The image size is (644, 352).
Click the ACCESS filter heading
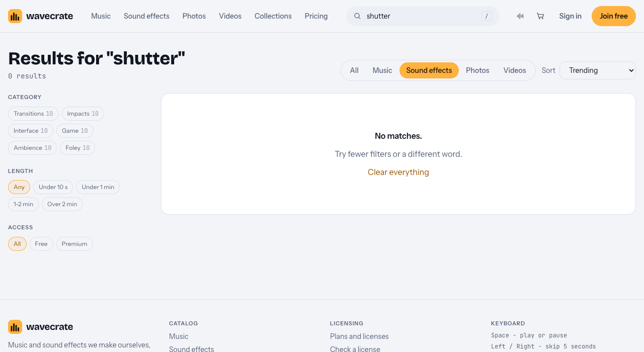click(x=21, y=227)
